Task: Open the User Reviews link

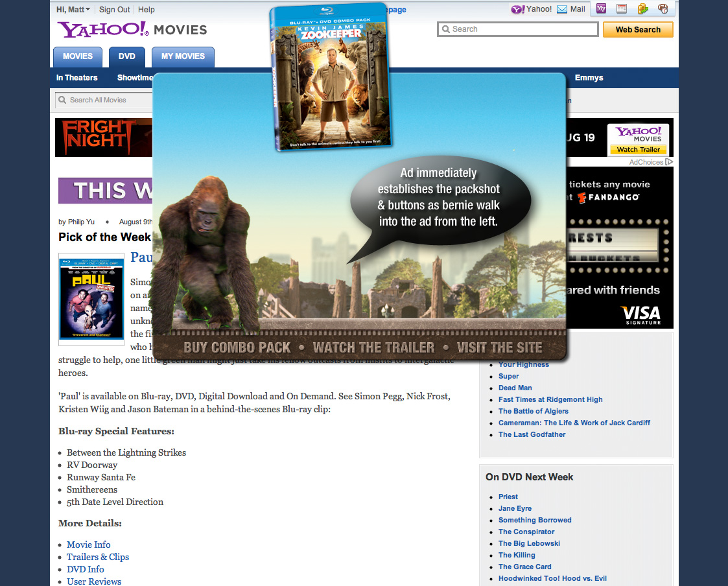Action: tap(94, 581)
